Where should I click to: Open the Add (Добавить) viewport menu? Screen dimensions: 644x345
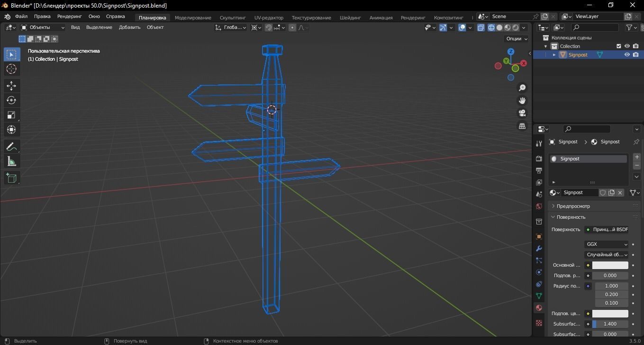pos(130,28)
